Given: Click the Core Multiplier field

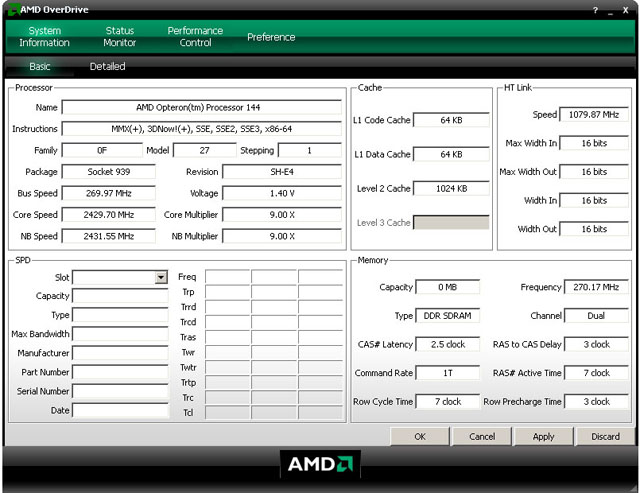Looking at the screenshot, I should coord(282,215).
